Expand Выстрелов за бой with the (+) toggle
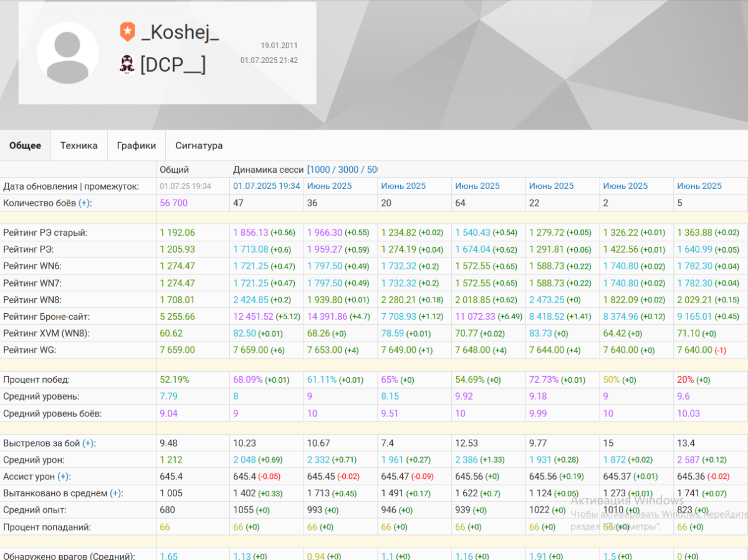Viewport: 748px width, 560px height. point(89,443)
